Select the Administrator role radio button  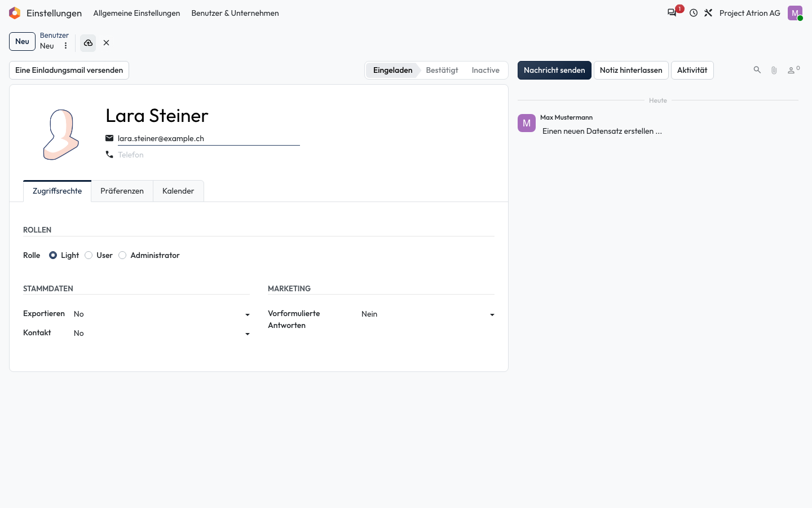(x=122, y=255)
